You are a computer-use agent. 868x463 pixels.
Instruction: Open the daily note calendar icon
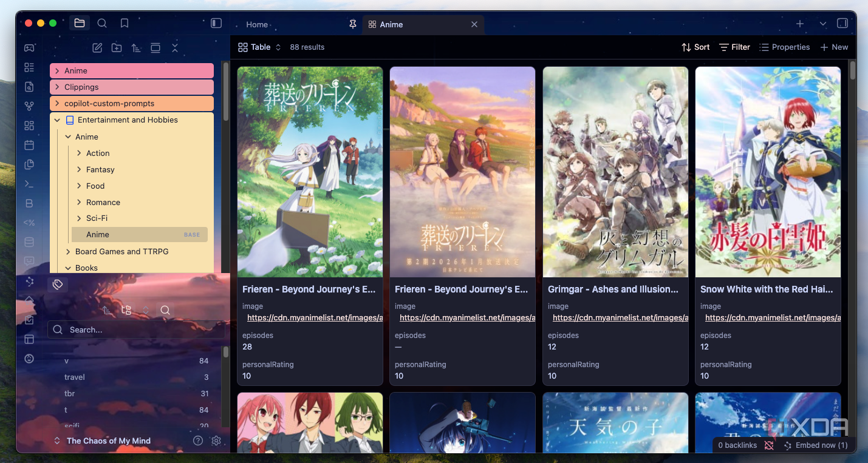pos(29,145)
